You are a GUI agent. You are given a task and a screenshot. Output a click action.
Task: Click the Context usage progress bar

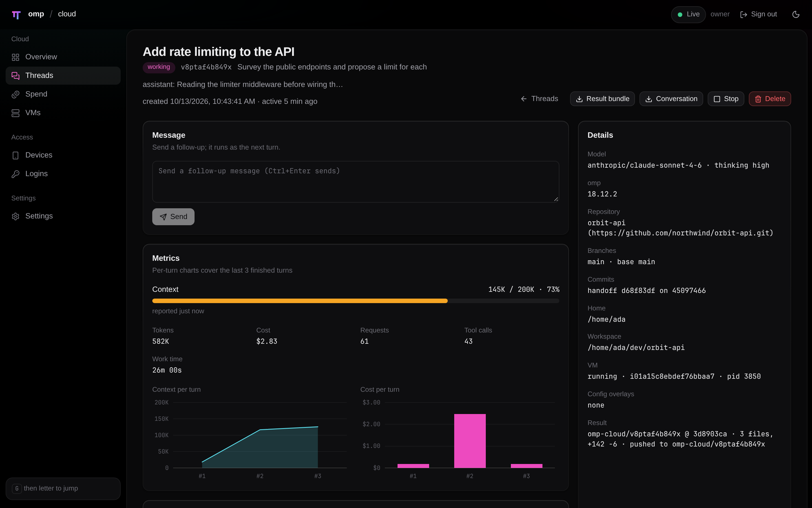coord(356,301)
